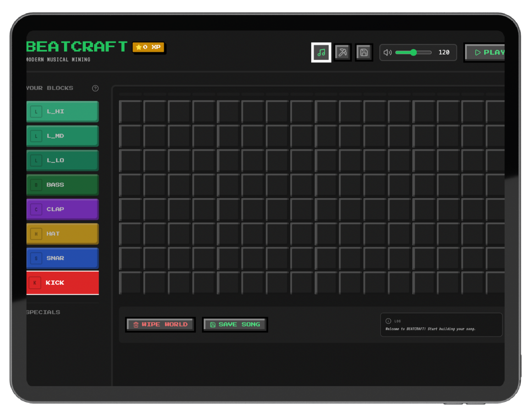Viewport: 532px width, 417px height.
Task: Select the HAT block
Action: 62,234
